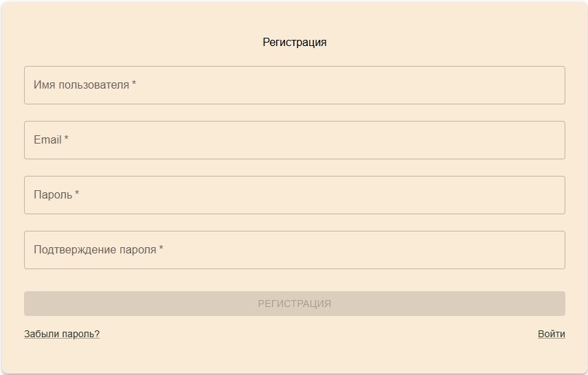Click the Имя пользователя placeholder label
The height and width of the screenshot is (375, 588).
point(81,85)
